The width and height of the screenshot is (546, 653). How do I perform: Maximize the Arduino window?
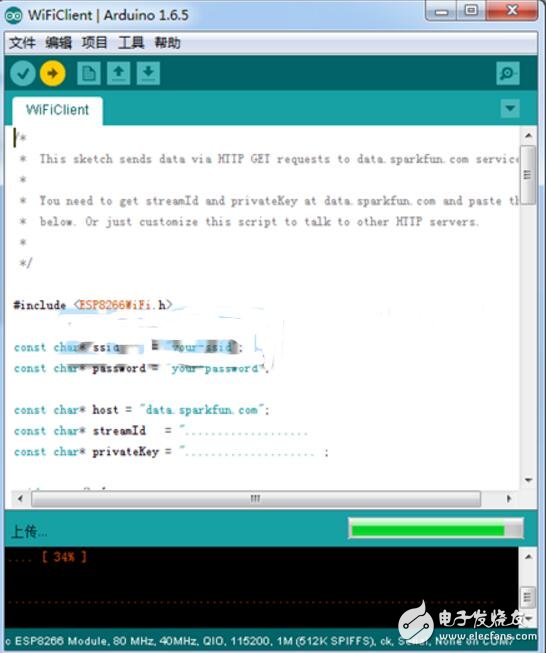[471, 10]
